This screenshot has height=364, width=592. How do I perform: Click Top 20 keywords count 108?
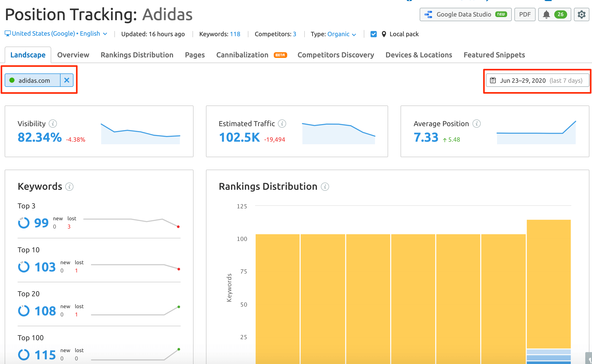point(45,311)
